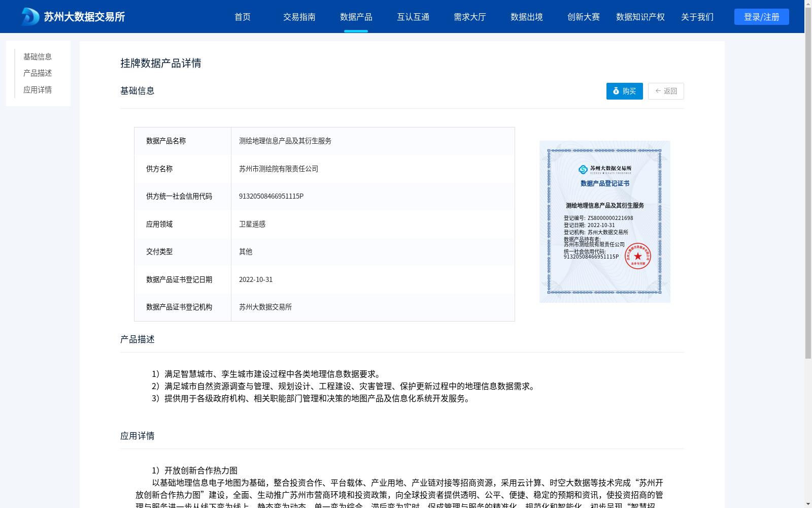Click the 苏州大数据交易所 site title text
The width and height of the screenshot is (812, 508).
(85, 17)
